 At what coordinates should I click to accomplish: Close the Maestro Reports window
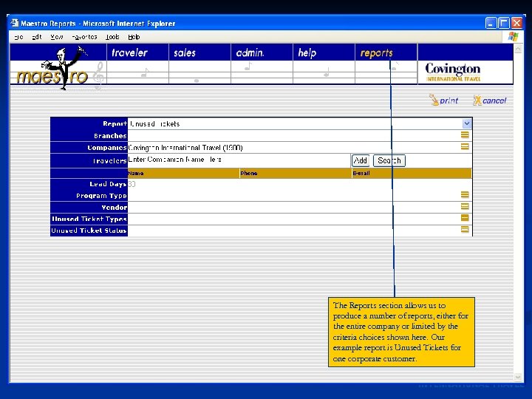coord(516,23)
